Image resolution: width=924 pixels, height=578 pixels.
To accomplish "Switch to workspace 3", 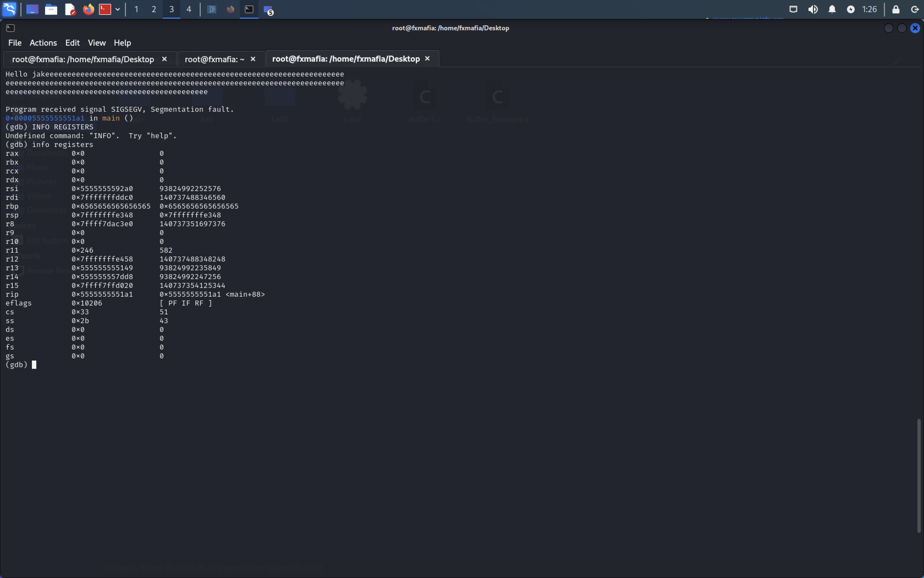I will click(171, 9).
